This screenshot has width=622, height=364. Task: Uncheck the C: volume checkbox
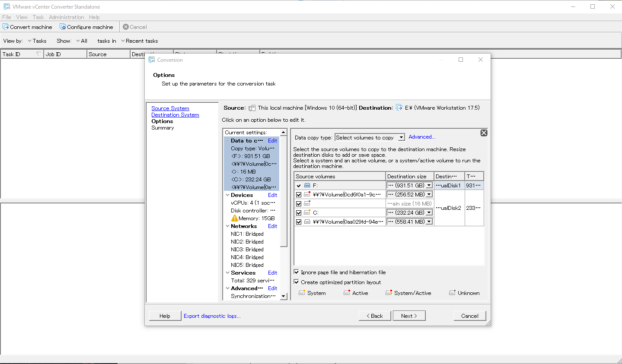tap(299, 213)
